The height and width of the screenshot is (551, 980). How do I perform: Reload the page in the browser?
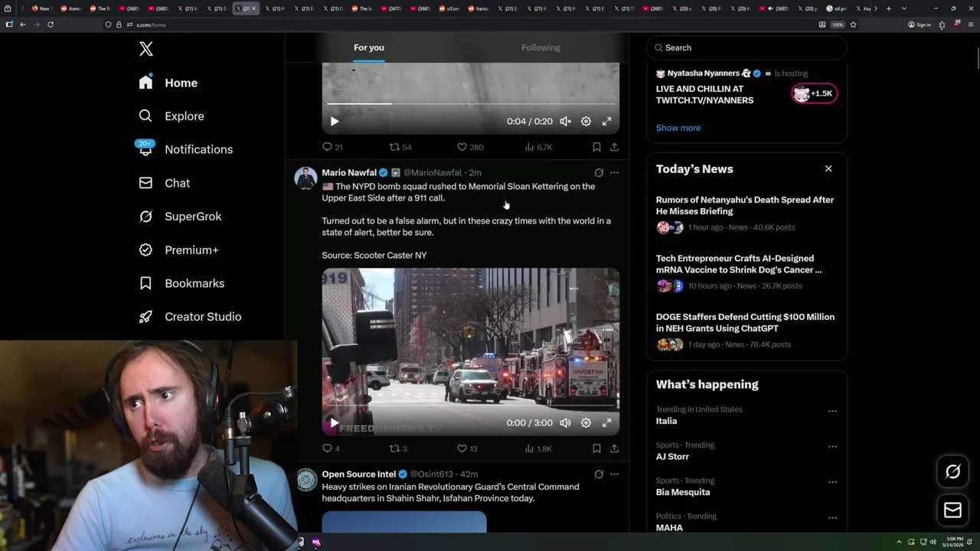coord(51,24)
